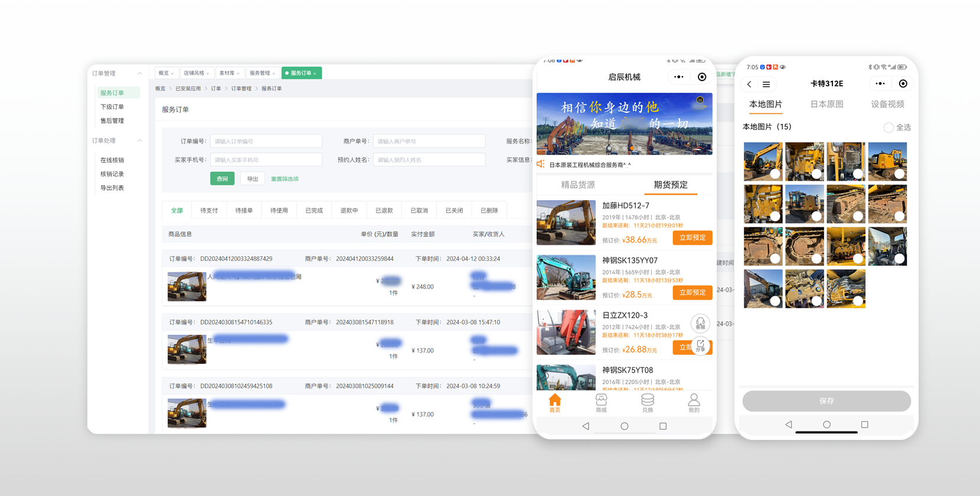Tap the three-dot menu in 启辰机械 header
The height and width of the screenshot is (496, 980).
pos(678,77)
